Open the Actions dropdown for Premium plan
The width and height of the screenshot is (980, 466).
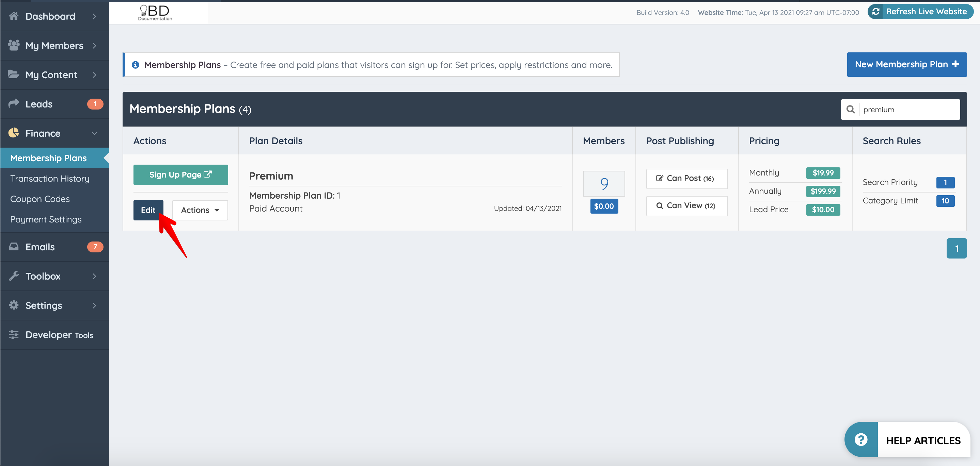pos(200,210)
